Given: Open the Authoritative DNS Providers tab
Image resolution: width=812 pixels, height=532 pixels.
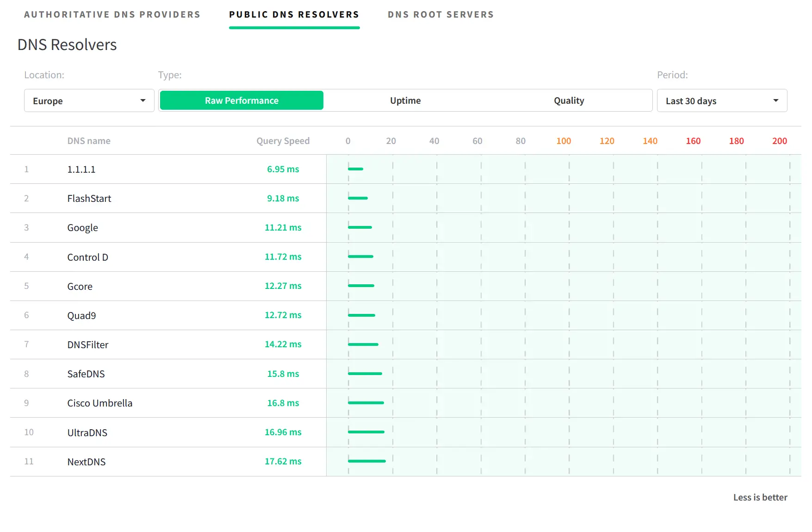Looking at the screenshot, I should pyautogui.click(x=112, y=14).
